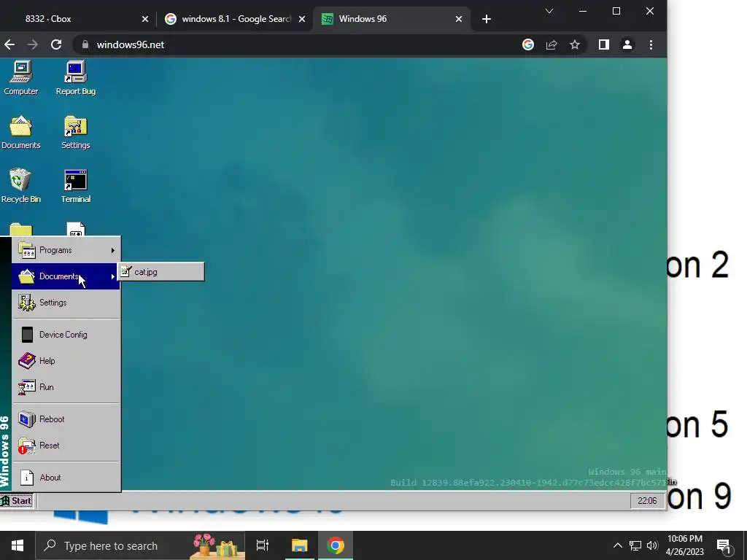
Task: Open the tab search dropdown chevron
Action: (x=549, y=11)
